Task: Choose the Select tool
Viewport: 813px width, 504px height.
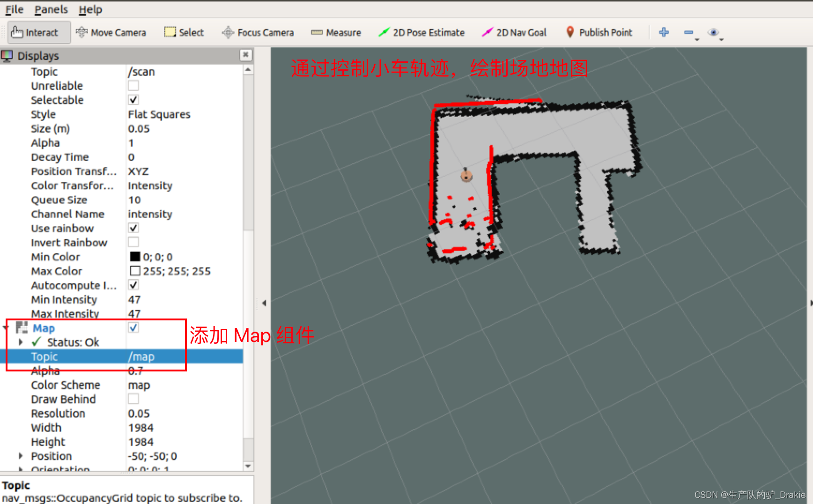Action: pyautogui.click(x=184, y=32)
